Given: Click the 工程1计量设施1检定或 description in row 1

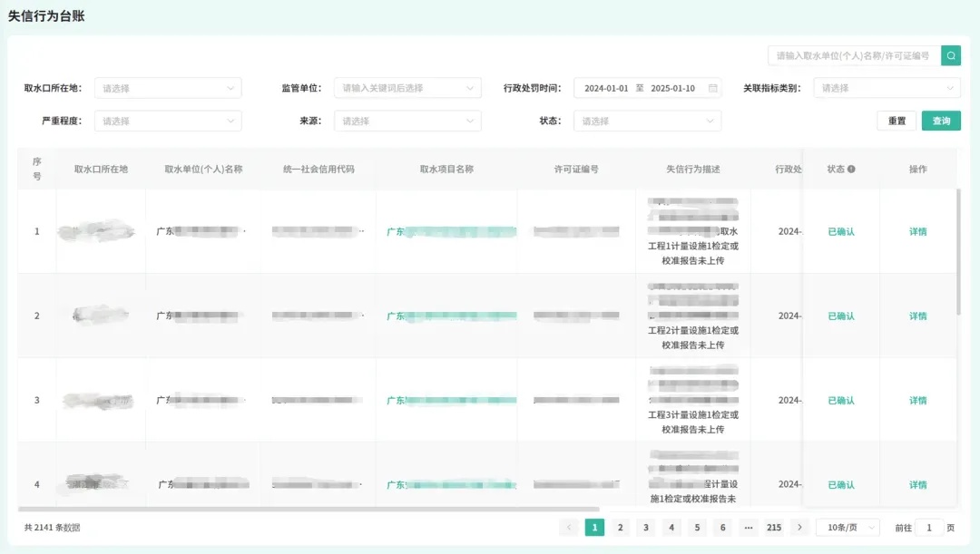Looking at the screenshot, I should (692, 246).
